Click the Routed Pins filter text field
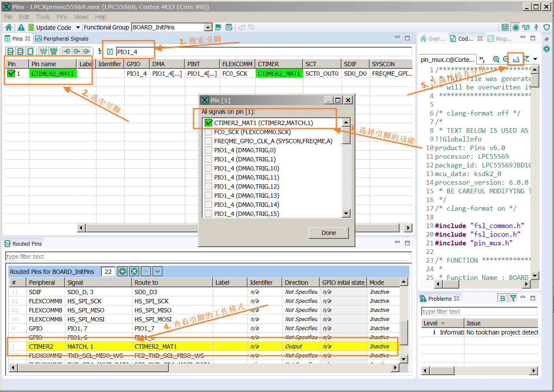554x392 pixels. coord(208,257)
